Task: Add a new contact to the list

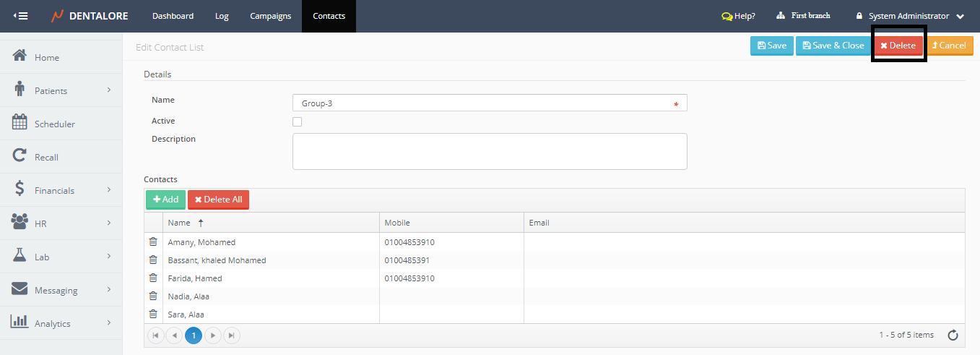Action: pos(165,200)
